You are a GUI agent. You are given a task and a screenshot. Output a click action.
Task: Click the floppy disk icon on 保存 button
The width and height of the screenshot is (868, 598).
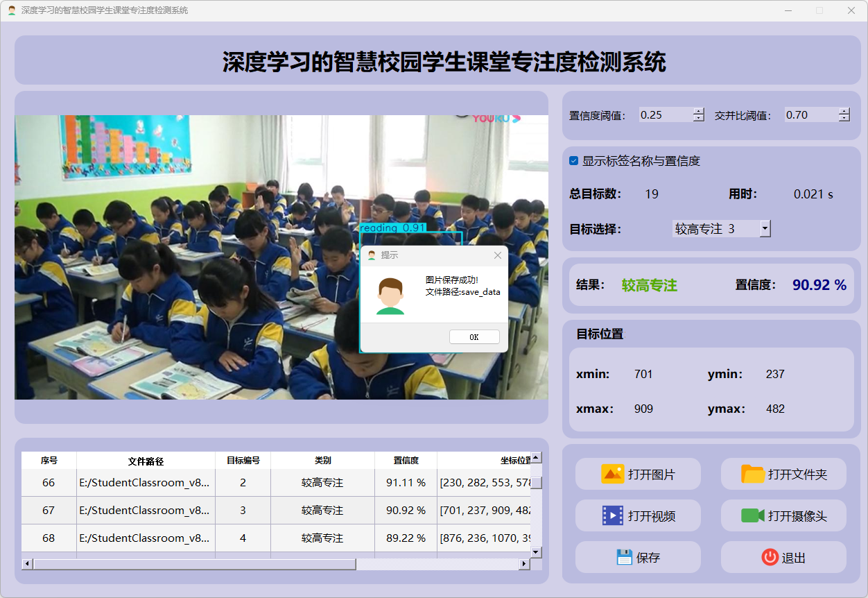pos(625,557)
